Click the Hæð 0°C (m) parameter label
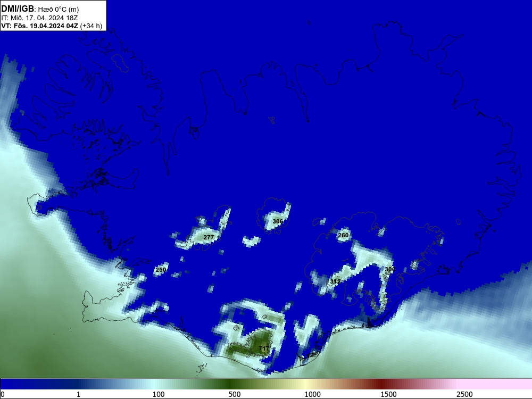This screenshot has height=399, width=532. 59,10
